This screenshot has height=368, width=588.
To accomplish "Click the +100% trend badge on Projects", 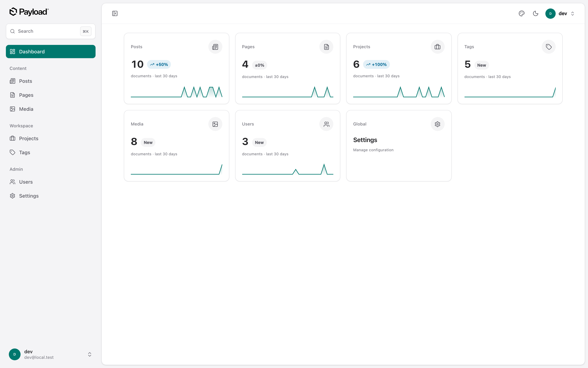I will pos(376,65).
